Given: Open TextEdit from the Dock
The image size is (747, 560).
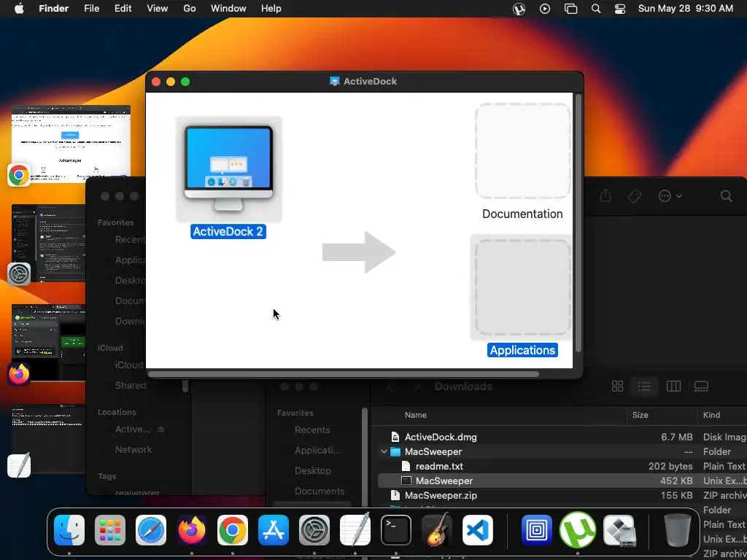Looking at the screenshot, I should click(355, 529).
